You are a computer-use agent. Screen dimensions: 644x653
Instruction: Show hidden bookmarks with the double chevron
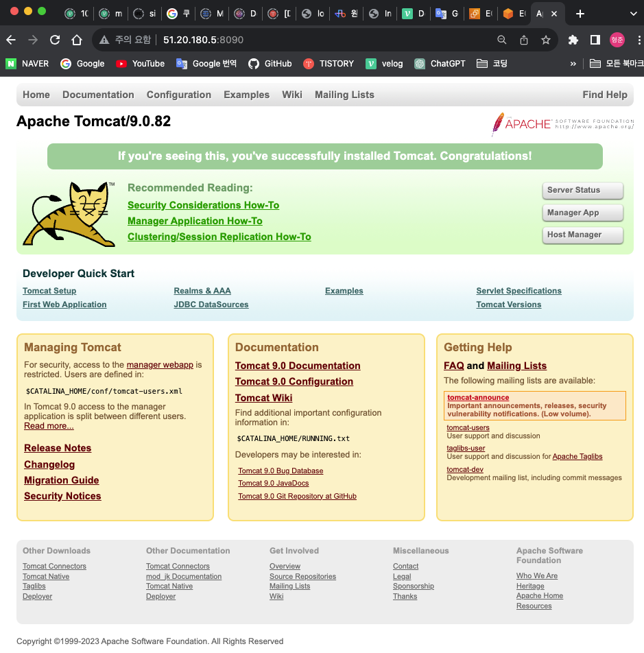click(573, 64)
